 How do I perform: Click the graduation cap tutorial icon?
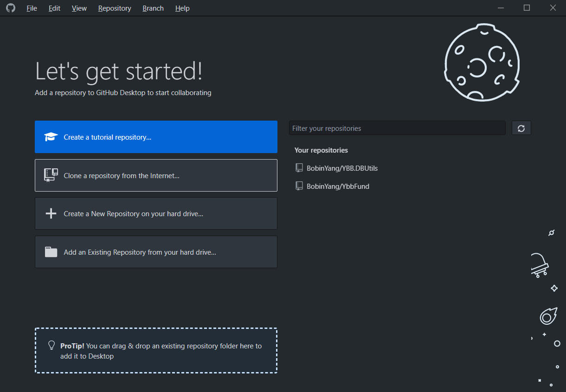tap(51, 137)
